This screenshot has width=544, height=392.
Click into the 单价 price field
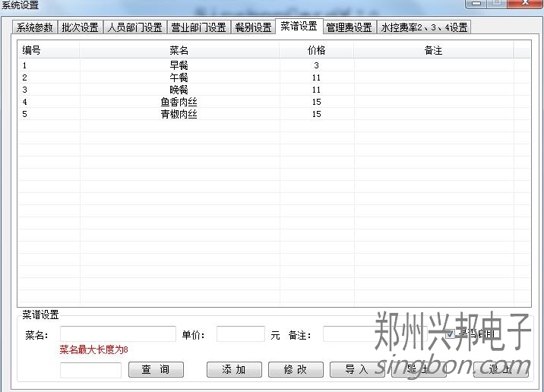pyautogui.click(x=240, y=334)
